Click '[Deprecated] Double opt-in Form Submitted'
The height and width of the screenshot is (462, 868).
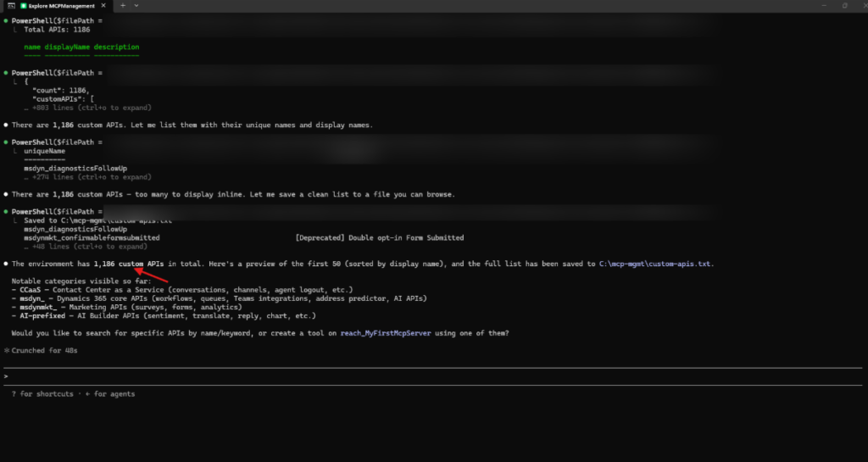(x=380, y=238)
